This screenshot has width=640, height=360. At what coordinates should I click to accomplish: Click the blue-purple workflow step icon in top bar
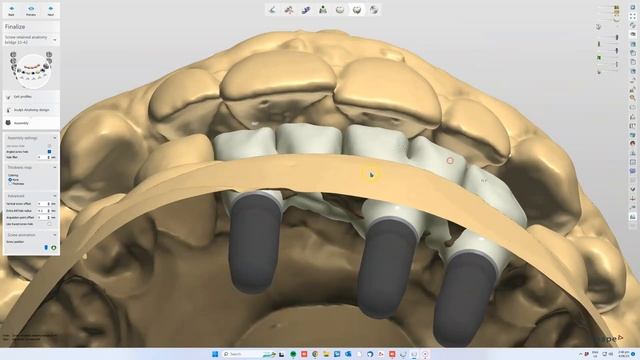(x=306, y=10)
